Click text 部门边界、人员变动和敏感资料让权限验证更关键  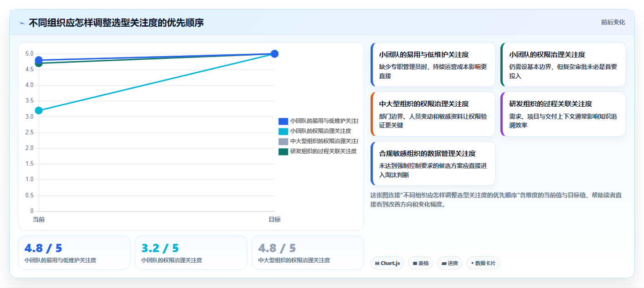433,121
